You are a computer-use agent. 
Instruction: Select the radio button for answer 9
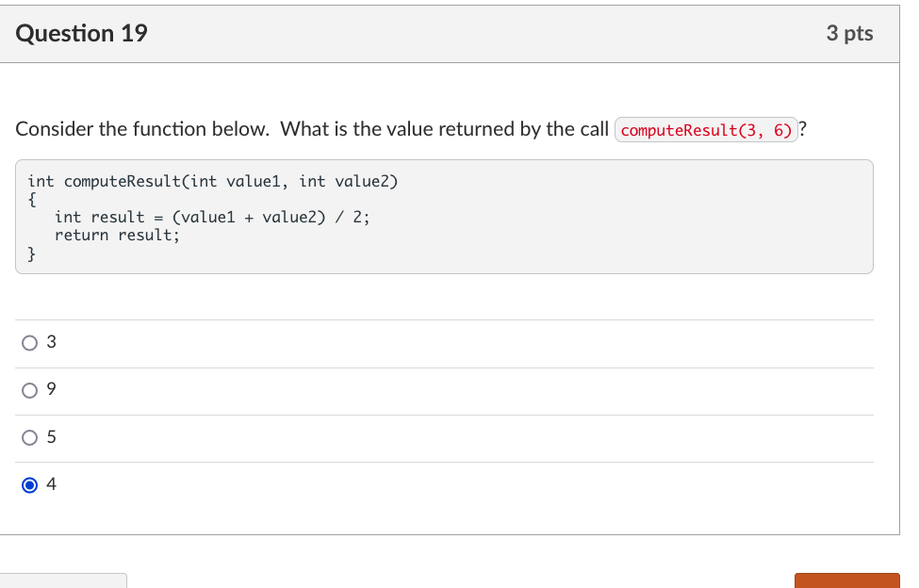click(30, 390)
